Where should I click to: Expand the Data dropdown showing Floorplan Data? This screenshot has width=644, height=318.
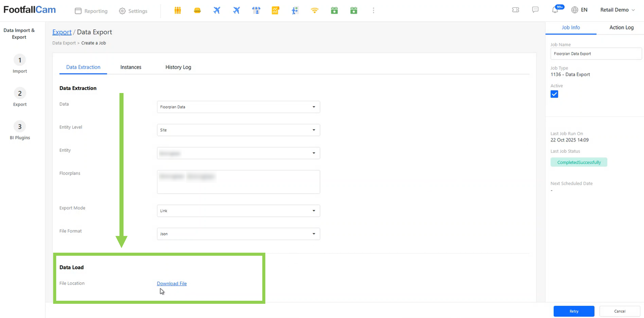point(238,107)
